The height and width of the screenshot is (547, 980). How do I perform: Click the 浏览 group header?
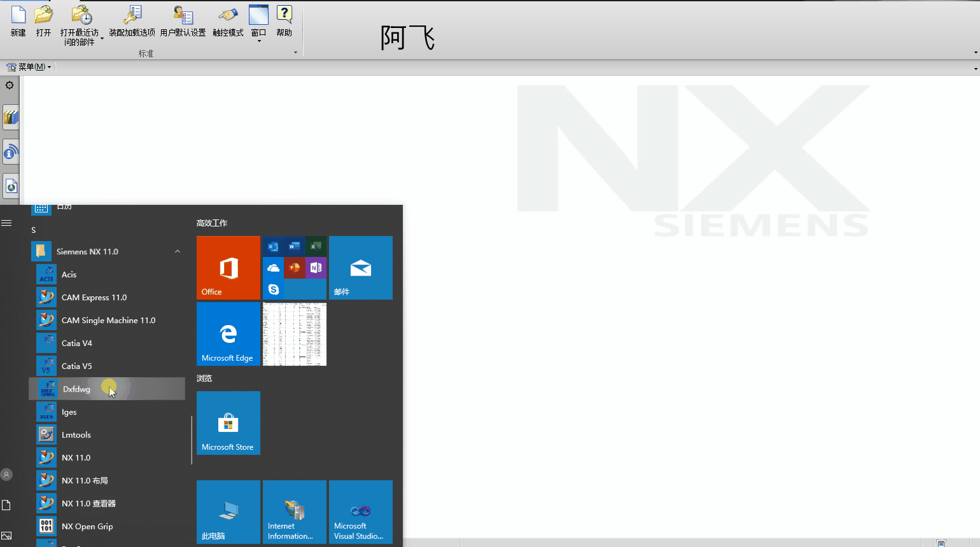coord(204,378)
